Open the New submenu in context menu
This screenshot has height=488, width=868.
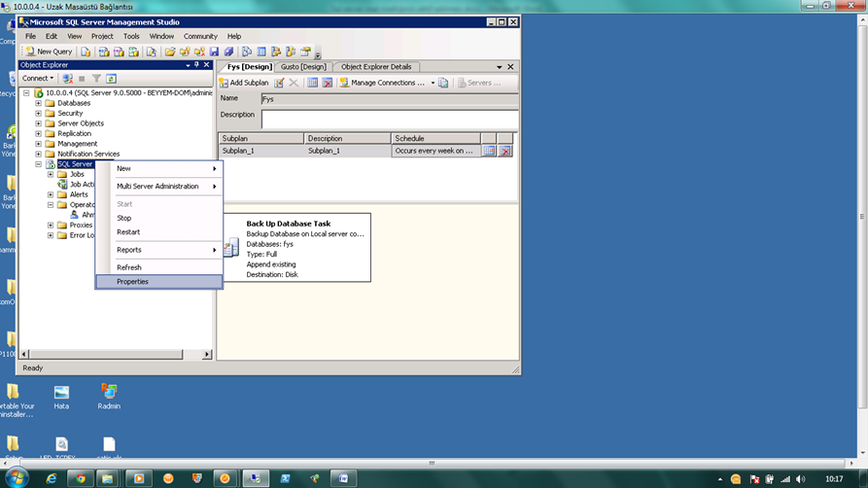[x=159, y=168]
